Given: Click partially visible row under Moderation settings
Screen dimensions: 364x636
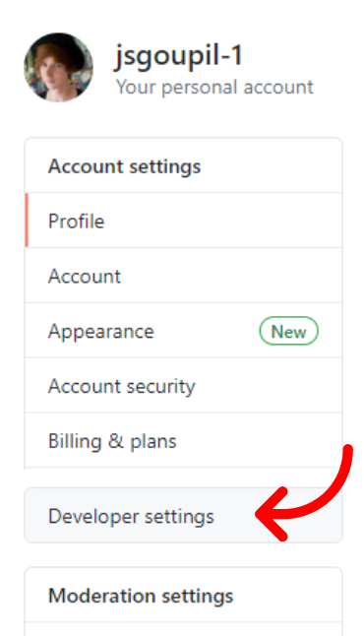Looking at the screenshot, I should pos(184,629).
